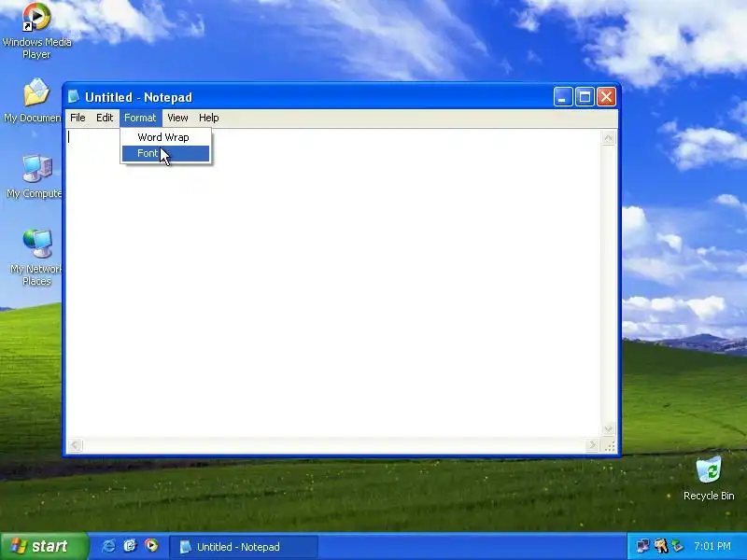747x560 pixels.
Task: Open the Windows Media Player desktop icon
Action: coord(36,31)
